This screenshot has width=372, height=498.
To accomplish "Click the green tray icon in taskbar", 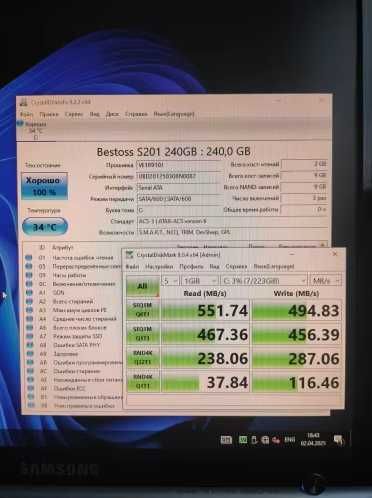I will [243, 440].
